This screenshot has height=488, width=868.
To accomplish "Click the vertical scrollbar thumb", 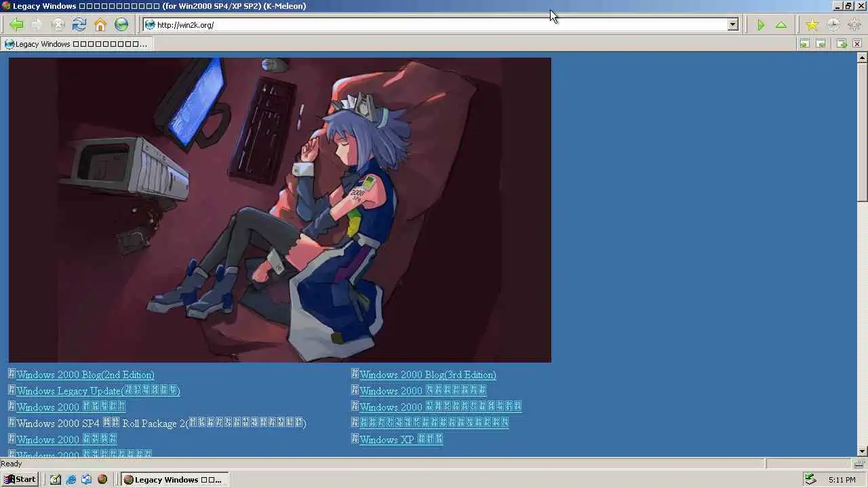I will point(863,132).
